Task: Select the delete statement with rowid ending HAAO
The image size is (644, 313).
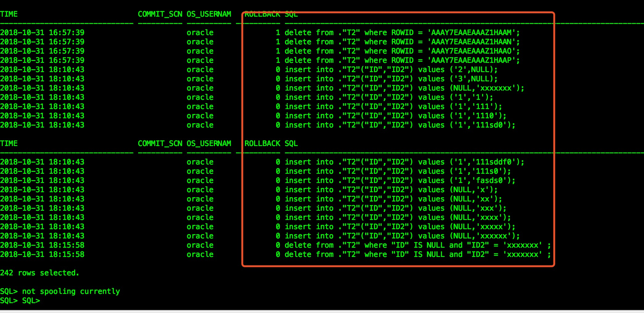Action: click(x=402, y=51)
